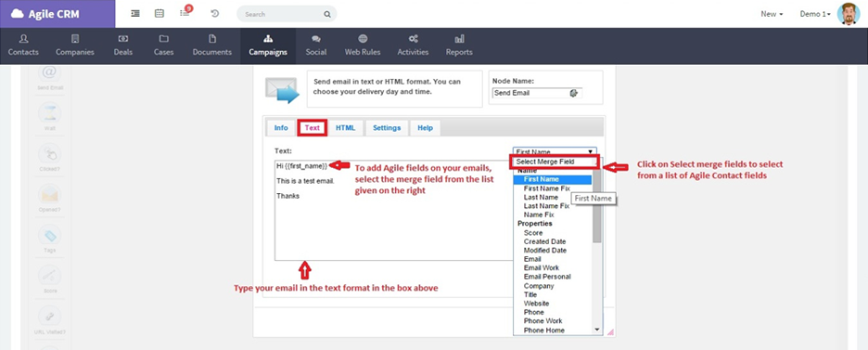Select the URL Visited? node icon

[50, 316]
